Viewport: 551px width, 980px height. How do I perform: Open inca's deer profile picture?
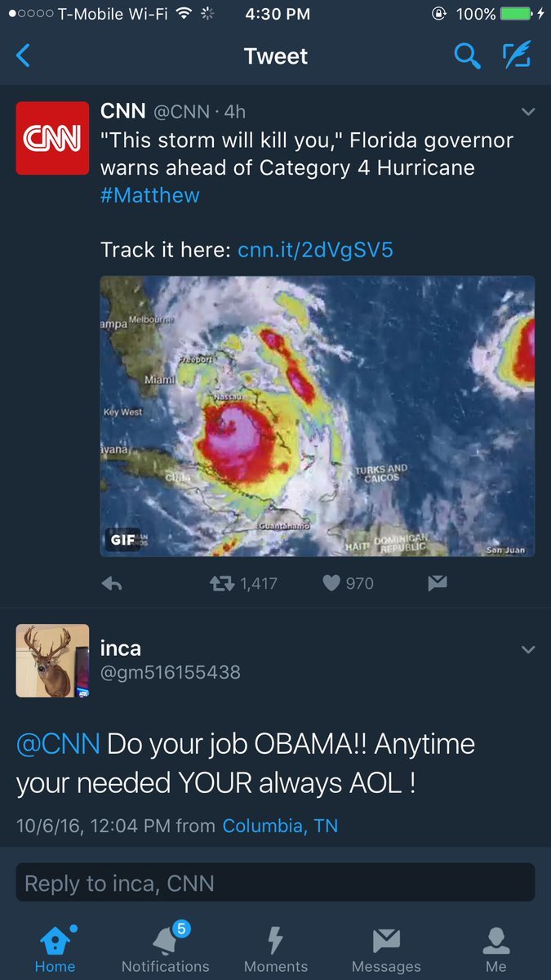(52, 661)
